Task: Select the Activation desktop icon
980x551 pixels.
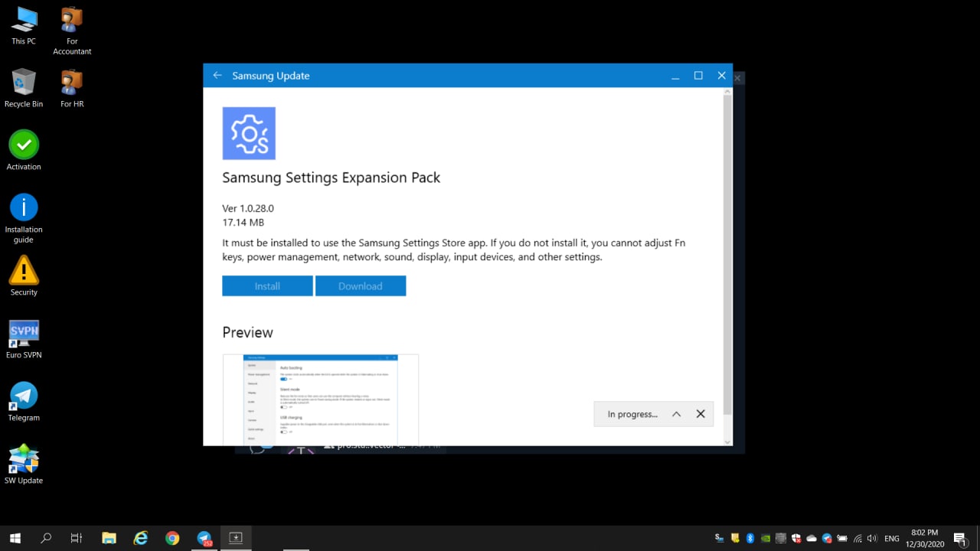Action: pyautogui.click(x=24, y=150)
